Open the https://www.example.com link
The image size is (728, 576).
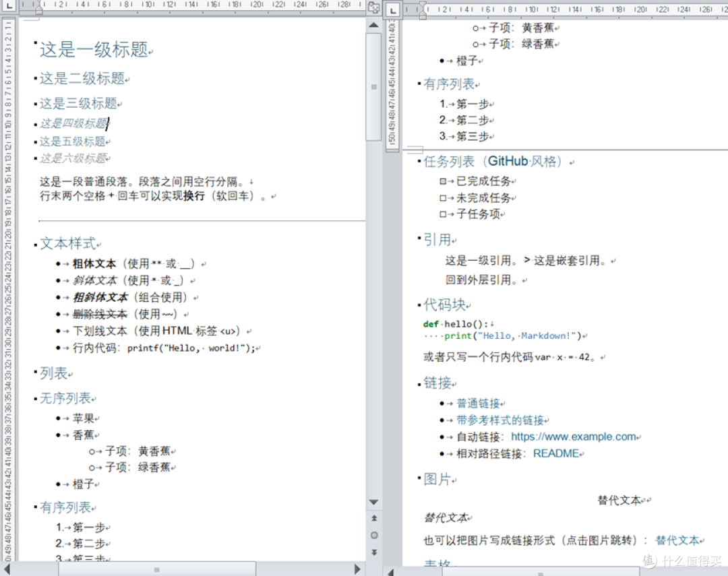tap(574, 437)
